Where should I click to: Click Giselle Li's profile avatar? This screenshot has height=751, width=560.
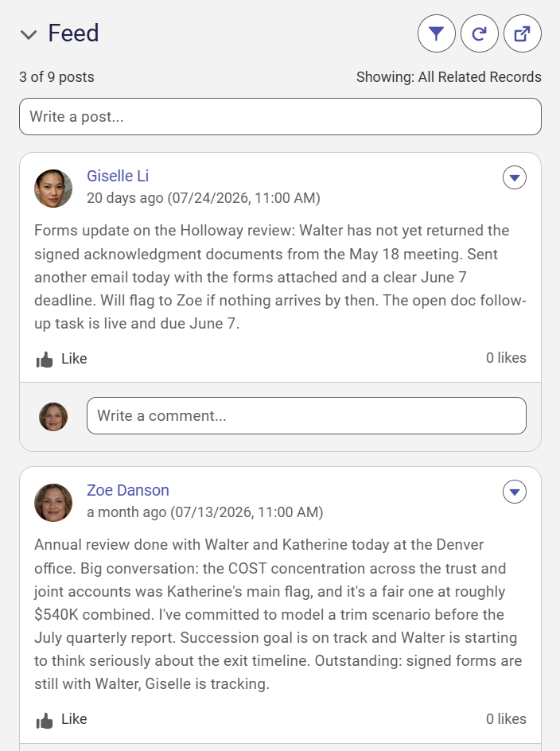tap(53, 189)
